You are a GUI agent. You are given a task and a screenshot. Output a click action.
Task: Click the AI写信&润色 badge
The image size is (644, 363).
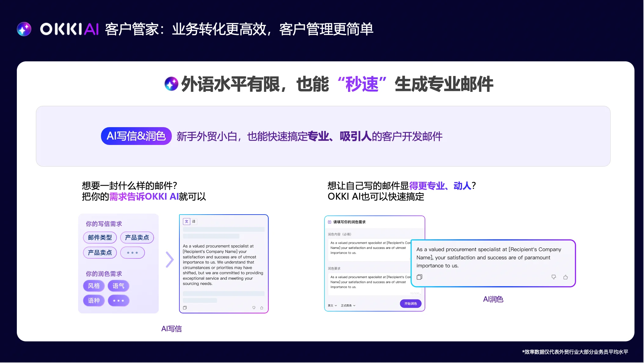136,136
